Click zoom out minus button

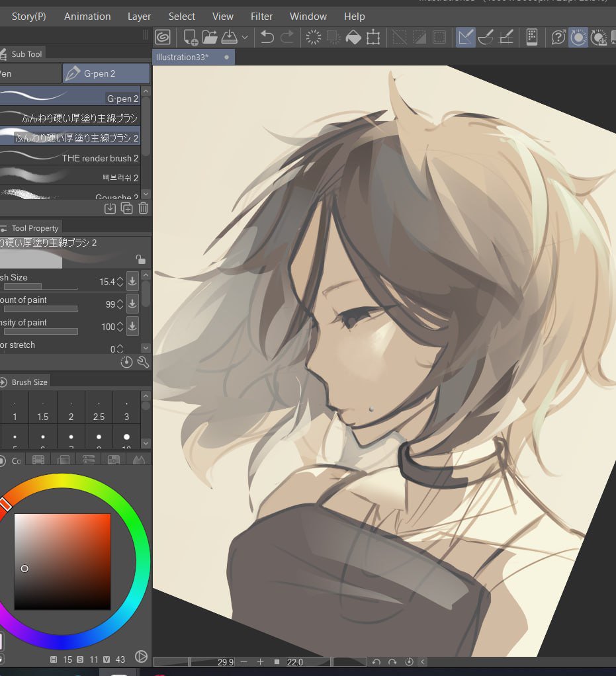click(x=243, y=661)
